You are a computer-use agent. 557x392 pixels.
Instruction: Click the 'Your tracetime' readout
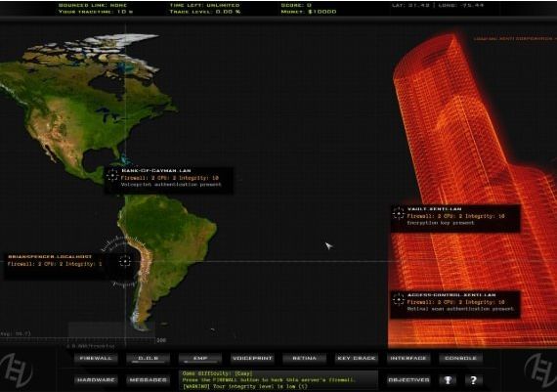coord(96,12)
